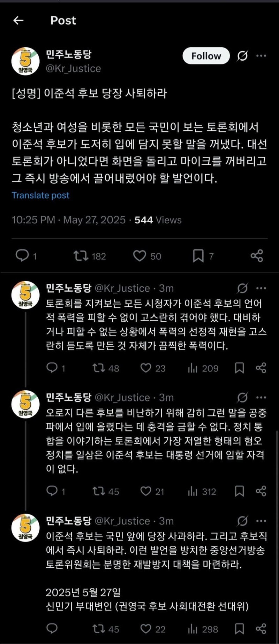This screenshot has width=279, height=644.
Task: Open the three-dot menu on main post
Action: 261,56
